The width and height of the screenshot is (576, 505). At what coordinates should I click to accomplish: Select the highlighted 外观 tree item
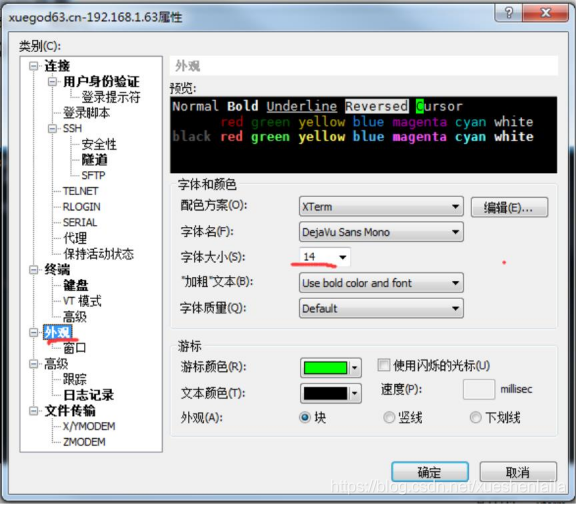(x=57, y=332)
